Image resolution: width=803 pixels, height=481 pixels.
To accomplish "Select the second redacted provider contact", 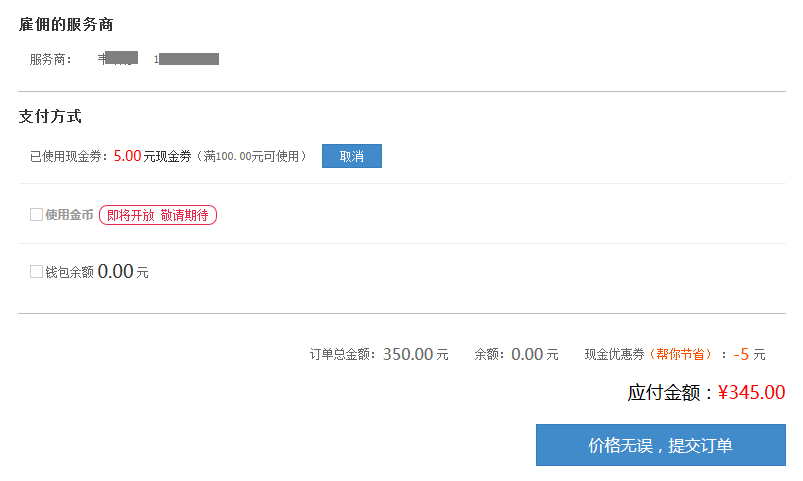I will (186, 59).
